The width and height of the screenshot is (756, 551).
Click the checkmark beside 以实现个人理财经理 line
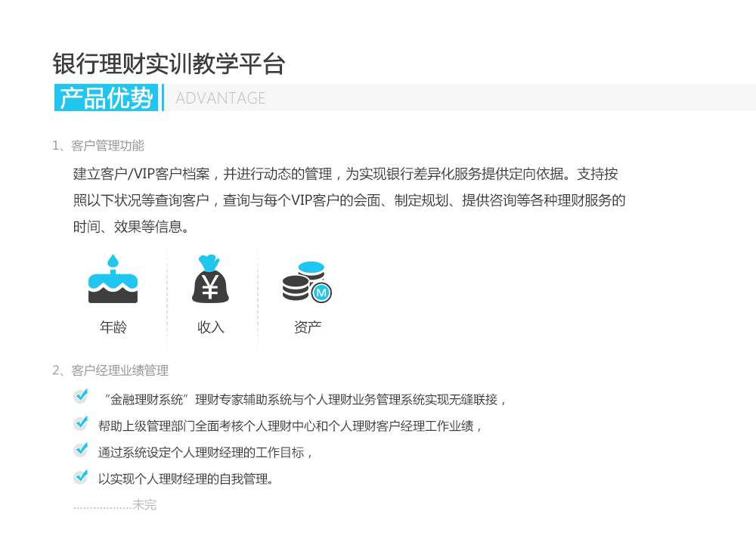pyautogui.click(x=81, y=477)
